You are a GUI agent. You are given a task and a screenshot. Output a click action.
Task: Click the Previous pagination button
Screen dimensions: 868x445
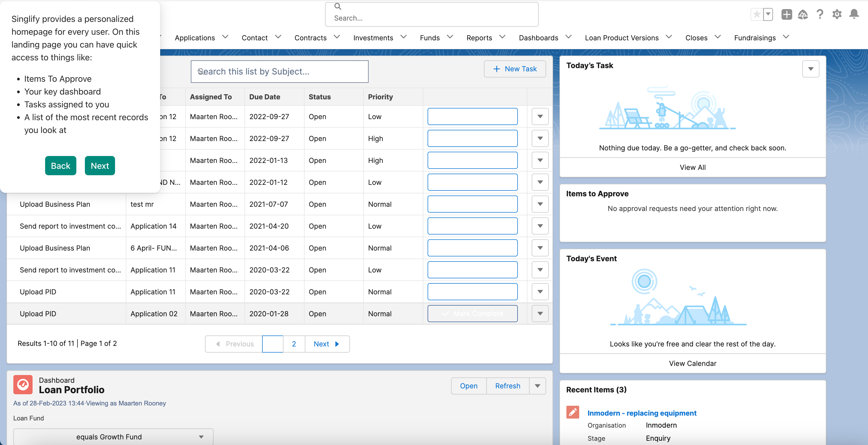tap(234, 344)
